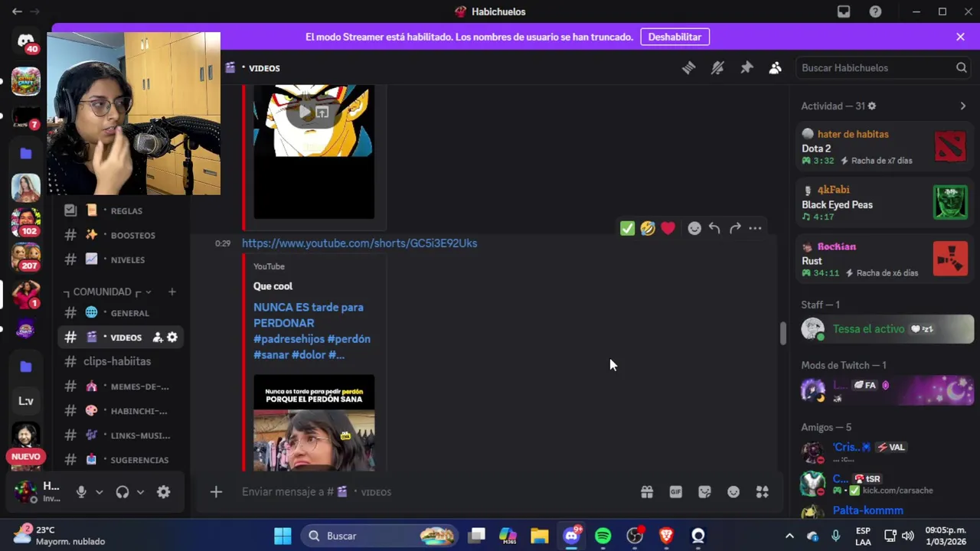
Task: Dismiss streamer mode banner X
Action: [x=960, y=37]
